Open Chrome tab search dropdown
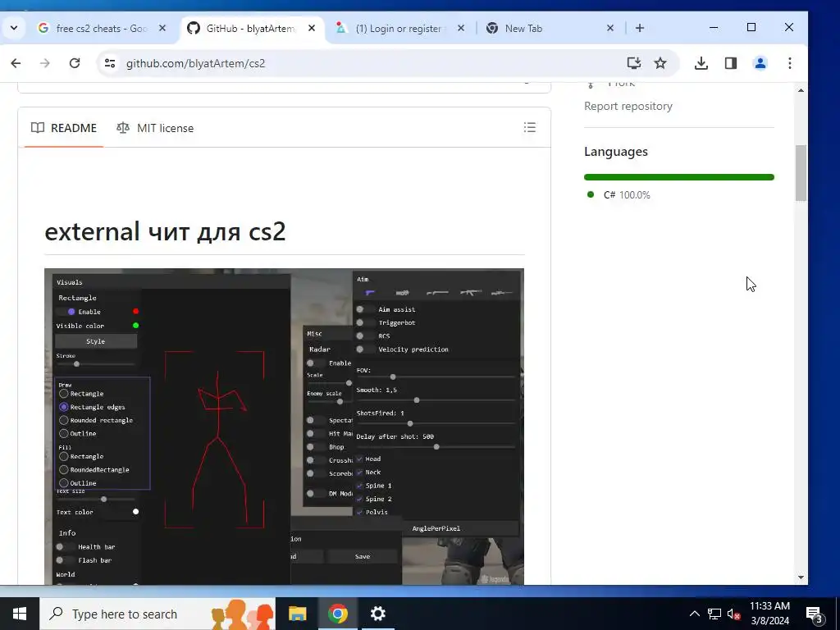 (14, 28)
